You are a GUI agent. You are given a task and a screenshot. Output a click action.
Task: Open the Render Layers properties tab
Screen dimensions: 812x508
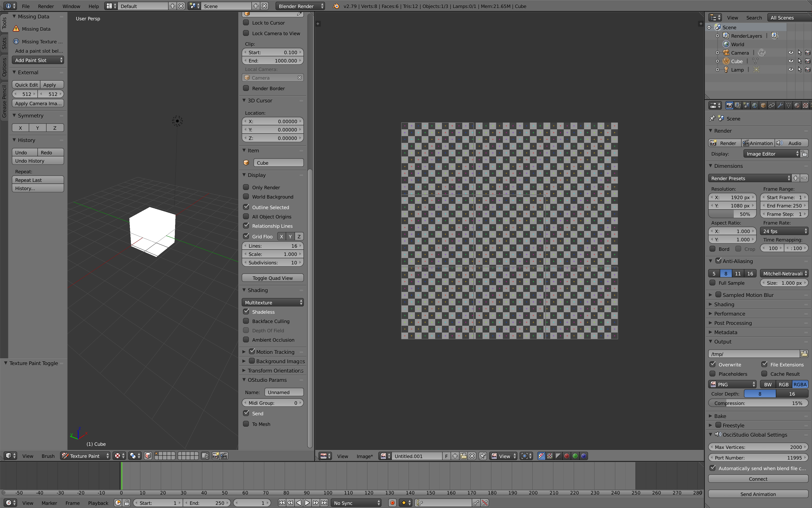[x=738, y=105]
